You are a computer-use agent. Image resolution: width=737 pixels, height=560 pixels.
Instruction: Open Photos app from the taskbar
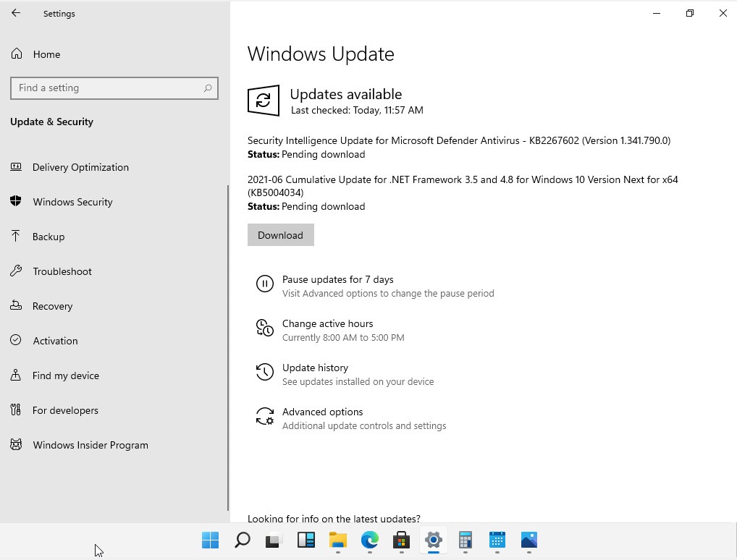(x=529, y=540)
